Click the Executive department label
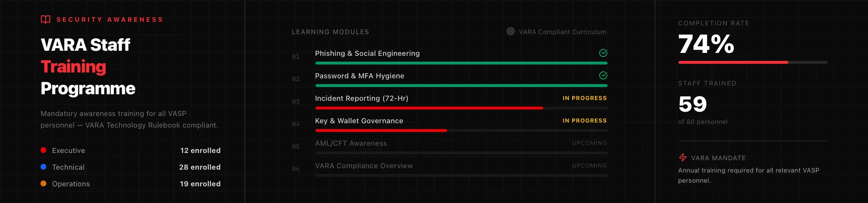Viewport: 868px width, 203px height. 68,150
